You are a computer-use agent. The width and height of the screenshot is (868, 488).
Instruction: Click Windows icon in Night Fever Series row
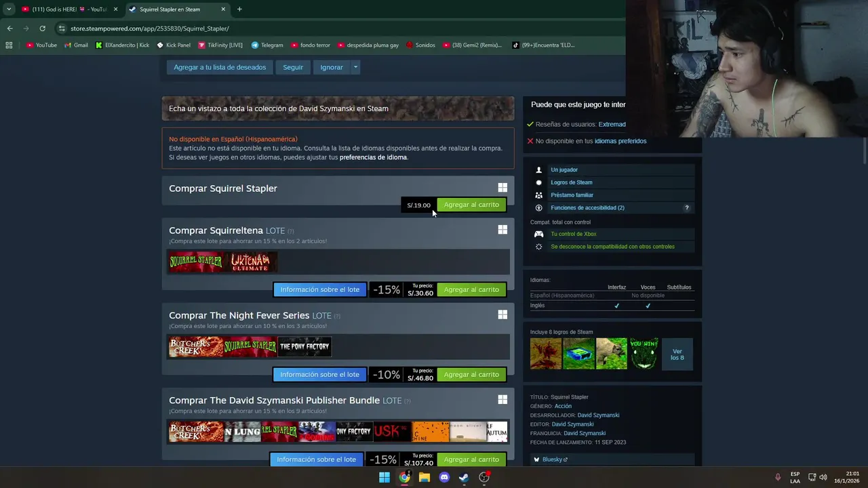click(502, 314)
